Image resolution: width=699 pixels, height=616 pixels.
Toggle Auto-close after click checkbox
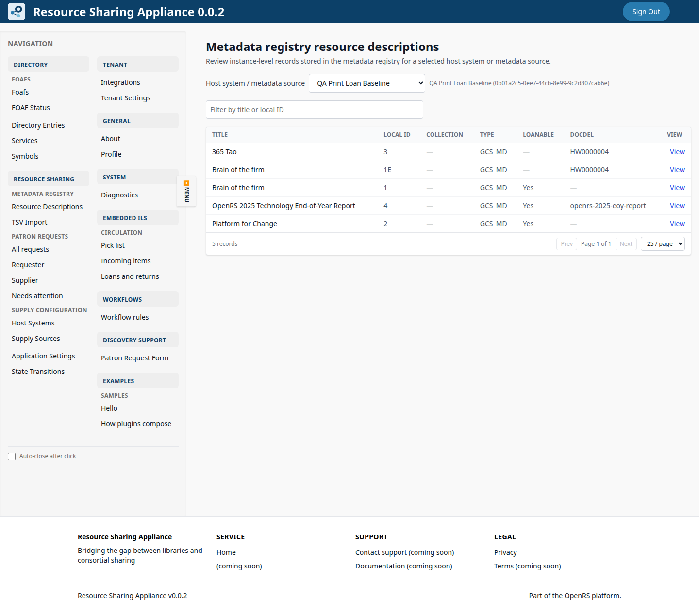(x=12, y=456)
